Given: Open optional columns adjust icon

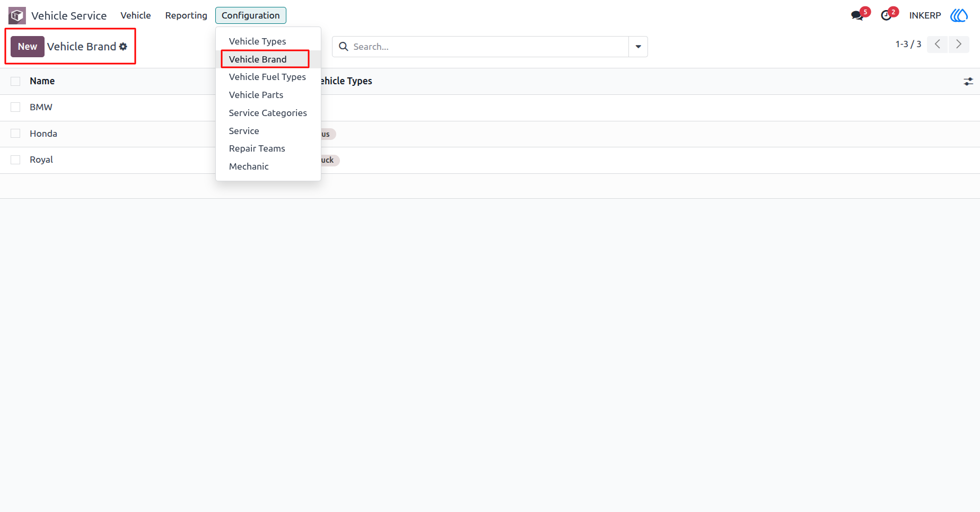Looking at the screenshot, I should click(x=968, y=82).
